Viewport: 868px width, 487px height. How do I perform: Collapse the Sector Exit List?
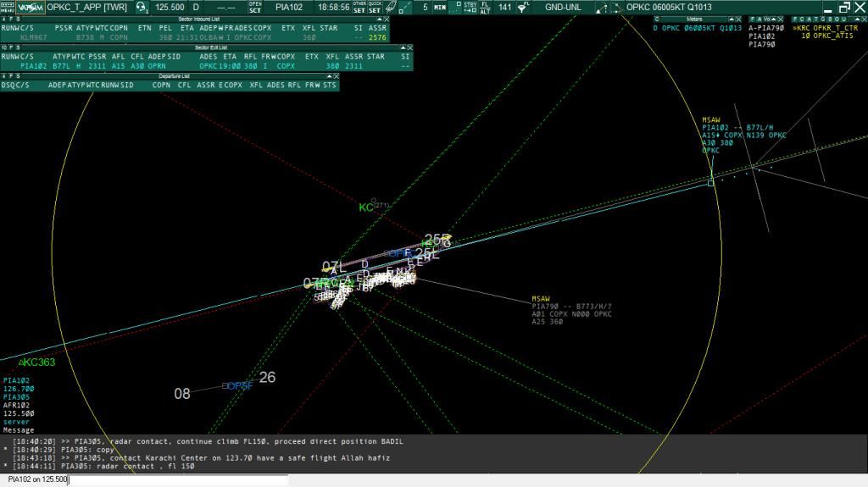[x=403, y=47]
